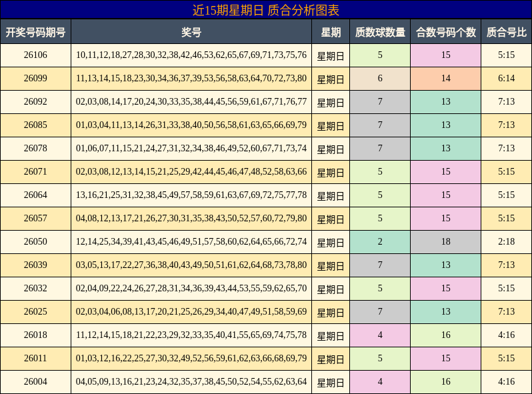Select the numbers row starting 11,13,14,15,18
This screenshot has height=394, width=532.
pyautogui.click(x=191, y=79)
